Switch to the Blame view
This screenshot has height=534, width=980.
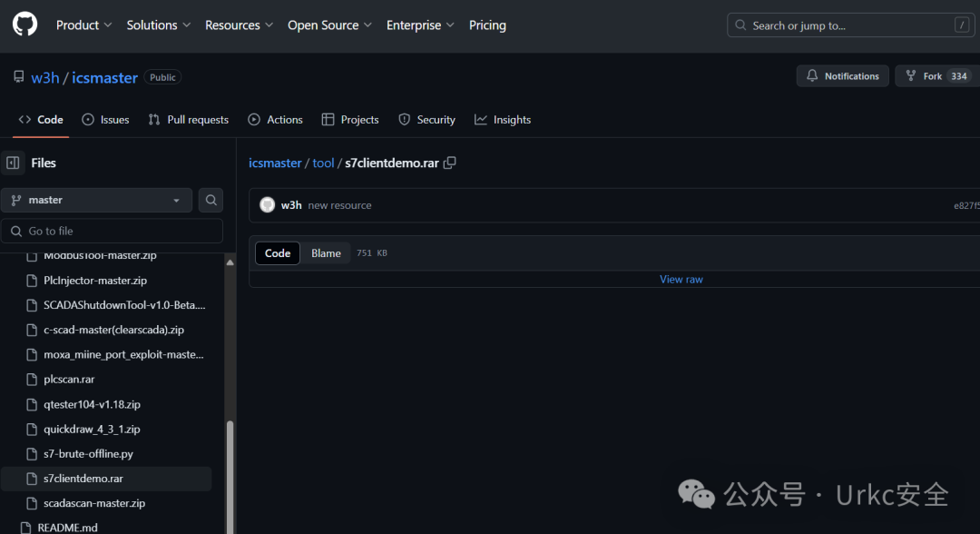pos(326,253)
